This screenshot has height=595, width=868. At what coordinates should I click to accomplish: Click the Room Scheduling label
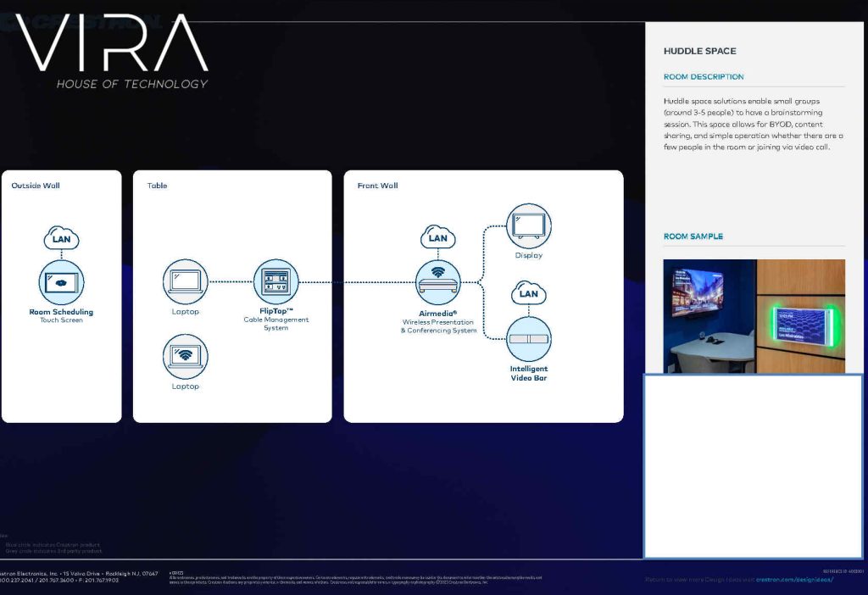(61, 312)
